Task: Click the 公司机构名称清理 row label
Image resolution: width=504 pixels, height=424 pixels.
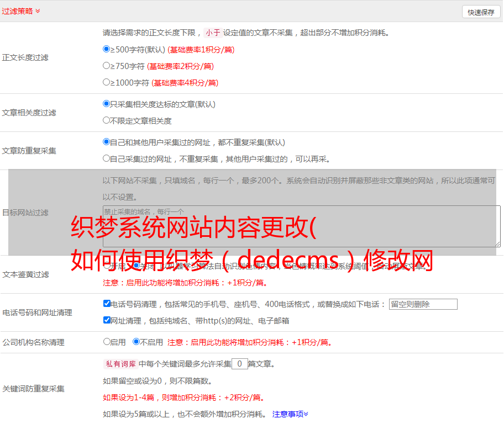Action: [x=33, y=342]
